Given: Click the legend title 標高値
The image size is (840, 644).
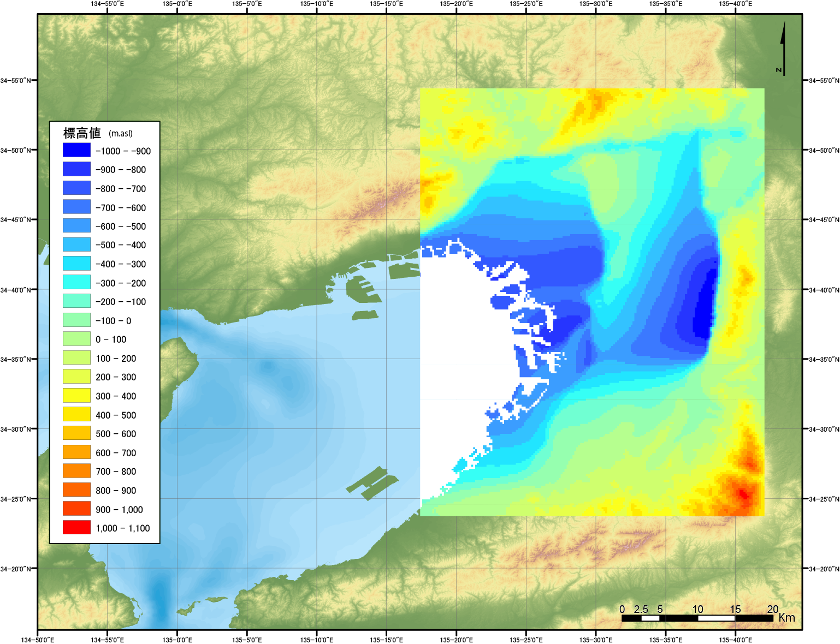Looking at the screenshot, I should (x=82, y=133).
